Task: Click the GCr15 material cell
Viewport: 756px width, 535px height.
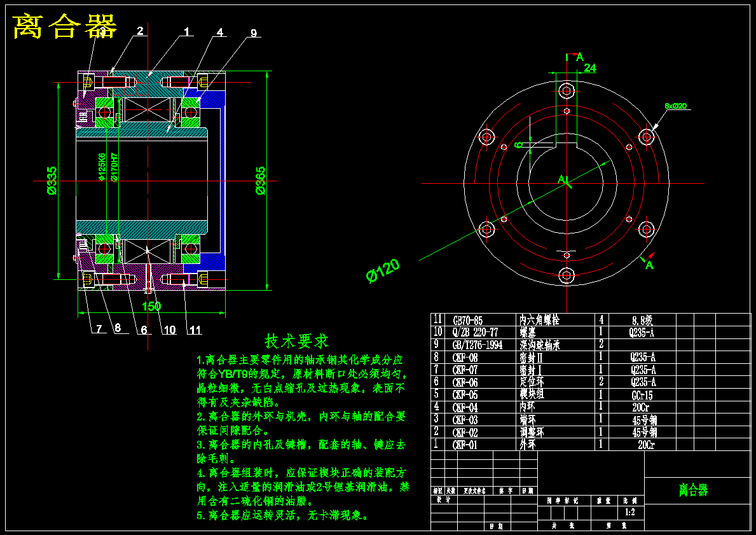Action: (x=642, y=396)
